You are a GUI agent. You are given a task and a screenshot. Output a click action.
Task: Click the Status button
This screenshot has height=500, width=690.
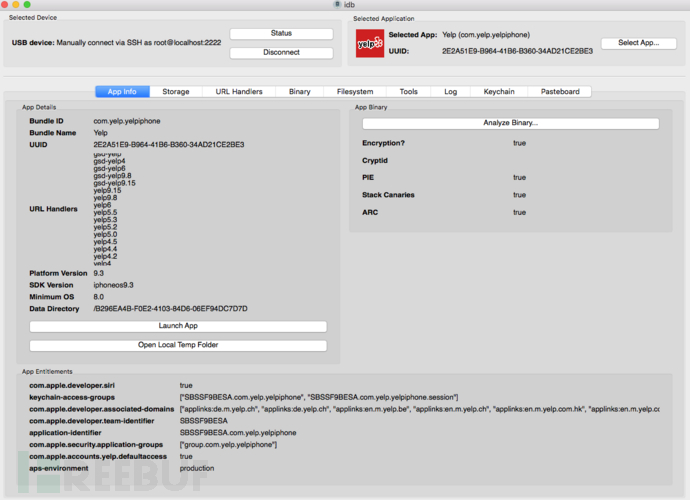(x=281, y=33)
